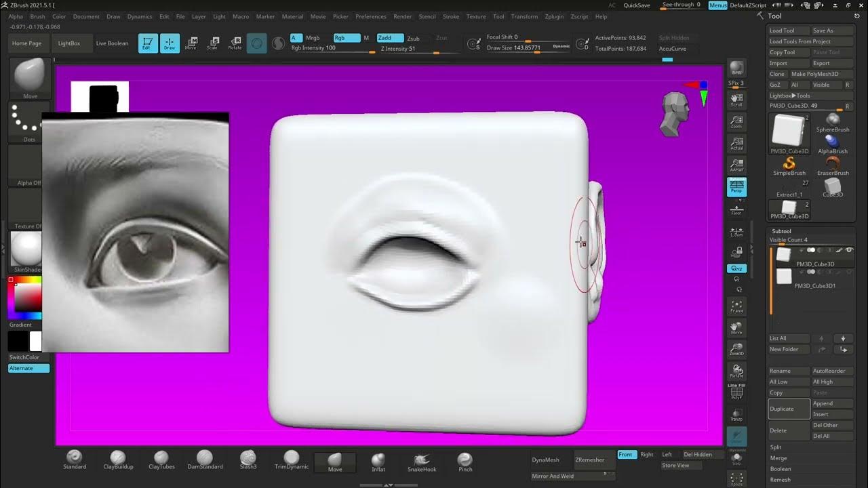The width and height of the screenshot is (868, 488).
Task: Select the EraserBrush tool
Action: tap(833, 167)
